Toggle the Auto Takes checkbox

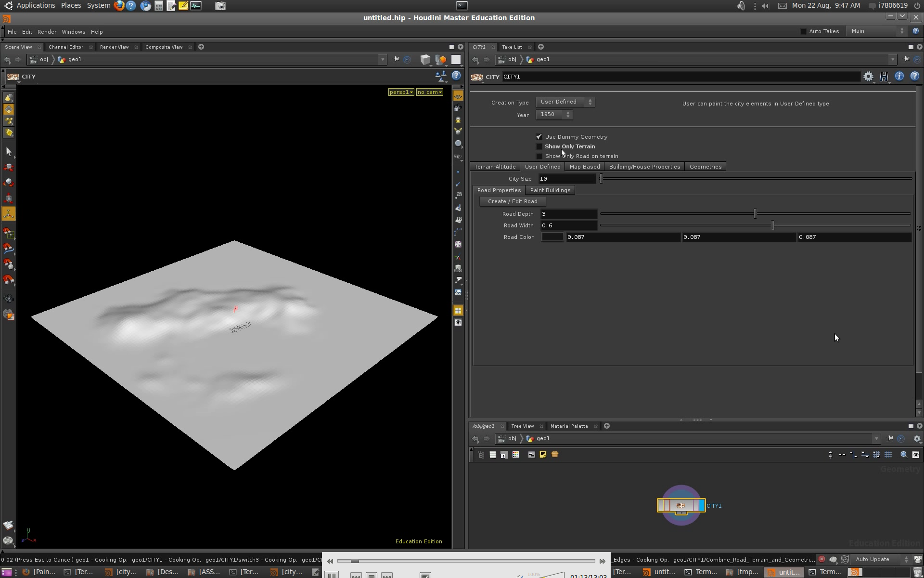point(803,31)
